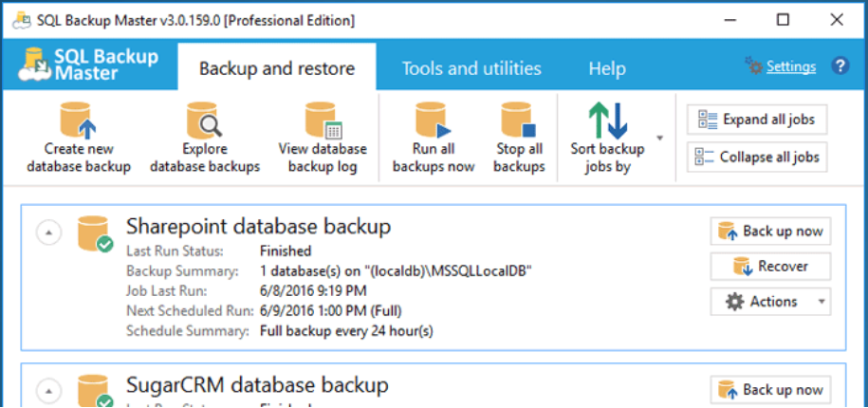Collapse the Sharepoint database backup job
The height and width of the screenshot is (408, 868).
(48, 232)
